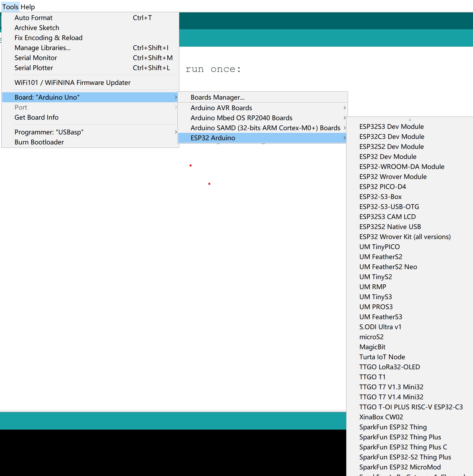Open Boards Manager...
Viewport: 473px width, 476px height.
coord(263,97)
